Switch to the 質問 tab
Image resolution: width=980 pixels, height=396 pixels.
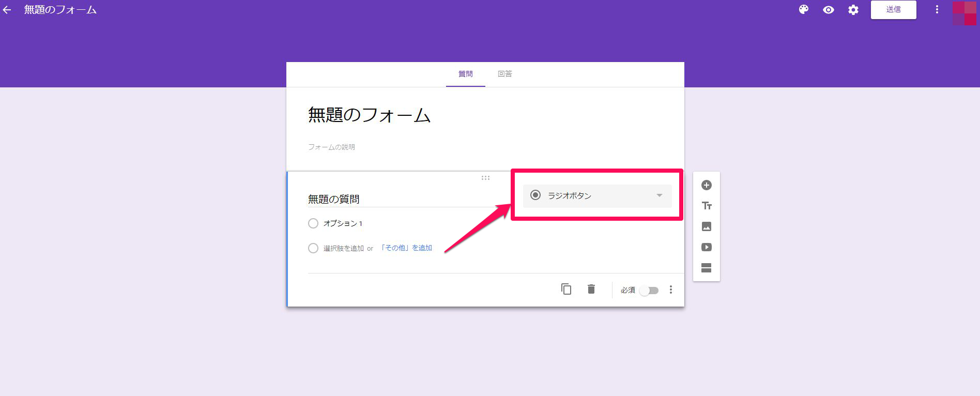pyautogui.click(x=465, y=74)
